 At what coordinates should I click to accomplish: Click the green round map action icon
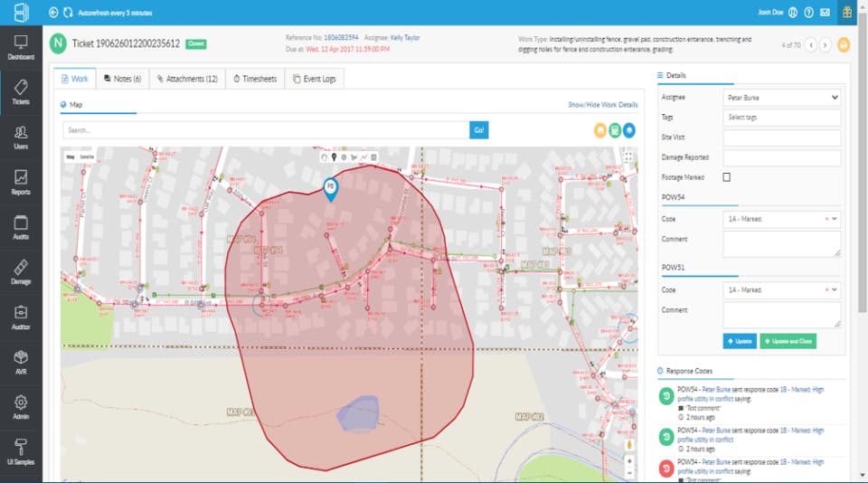click(x=615, y=130)
